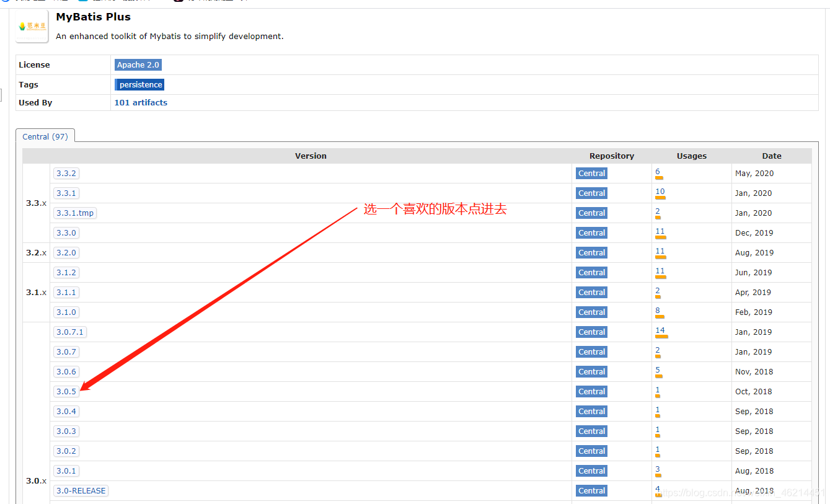The height and width of the screenshot is (504, 830).
Task: Click the MyBatis Plus logo thumbnail
Action: click(x=32, y=27)
